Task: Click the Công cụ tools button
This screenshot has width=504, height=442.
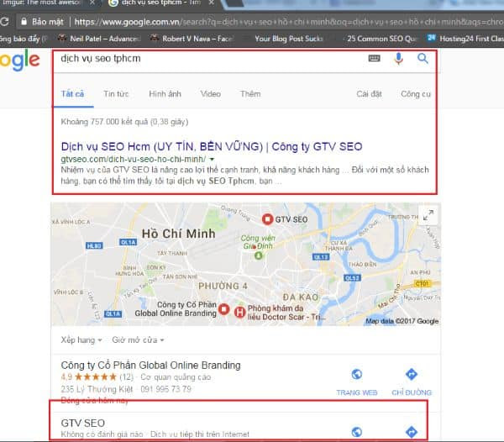Action: point(416,94)
